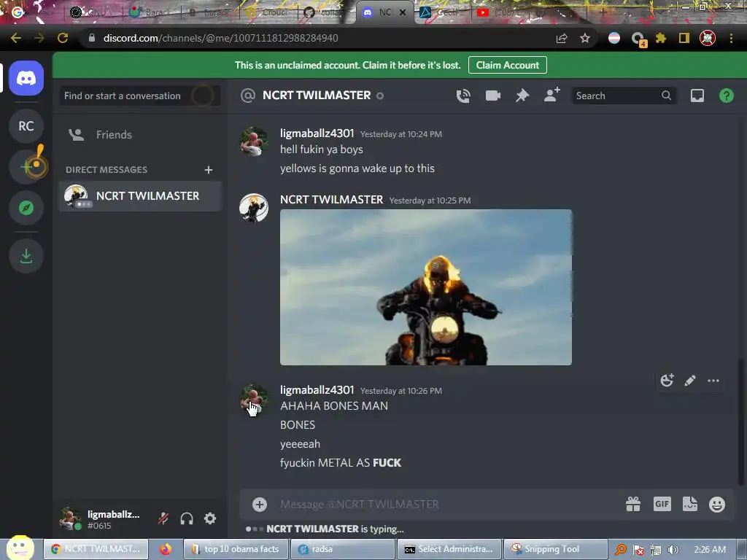The width and height of the screenshot is (747, 560).
Task: Open Discord home direct messages icon
Action: pos(26,78)
